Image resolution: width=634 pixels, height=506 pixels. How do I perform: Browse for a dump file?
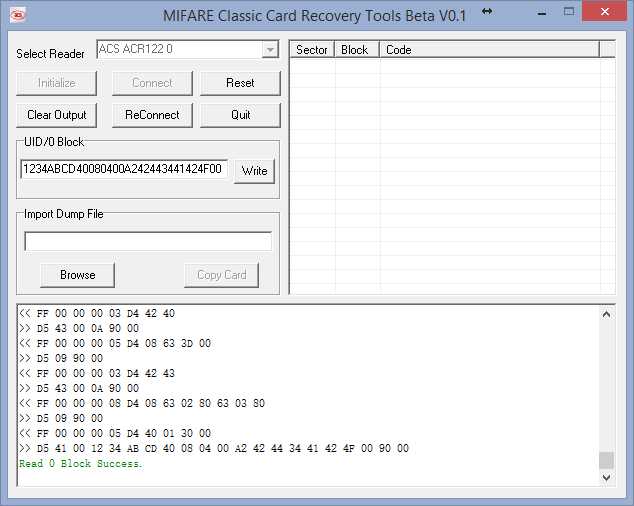(x=78, y=275)
